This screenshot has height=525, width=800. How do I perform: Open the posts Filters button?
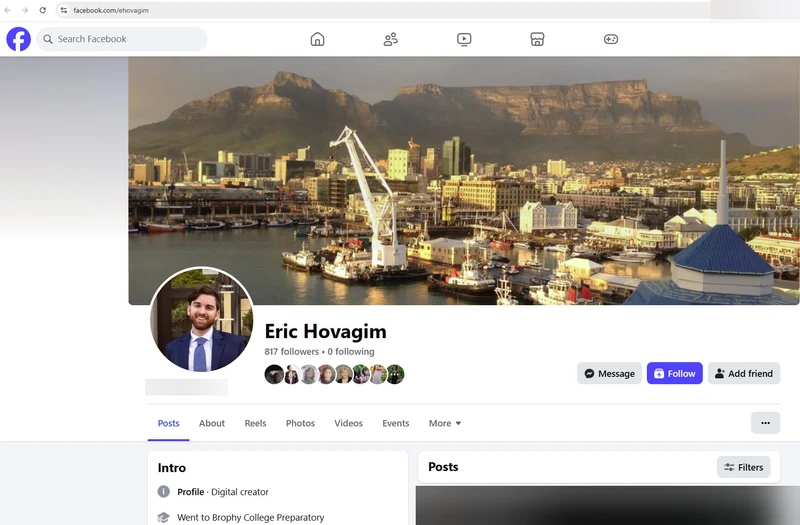[x=743, y=467]
